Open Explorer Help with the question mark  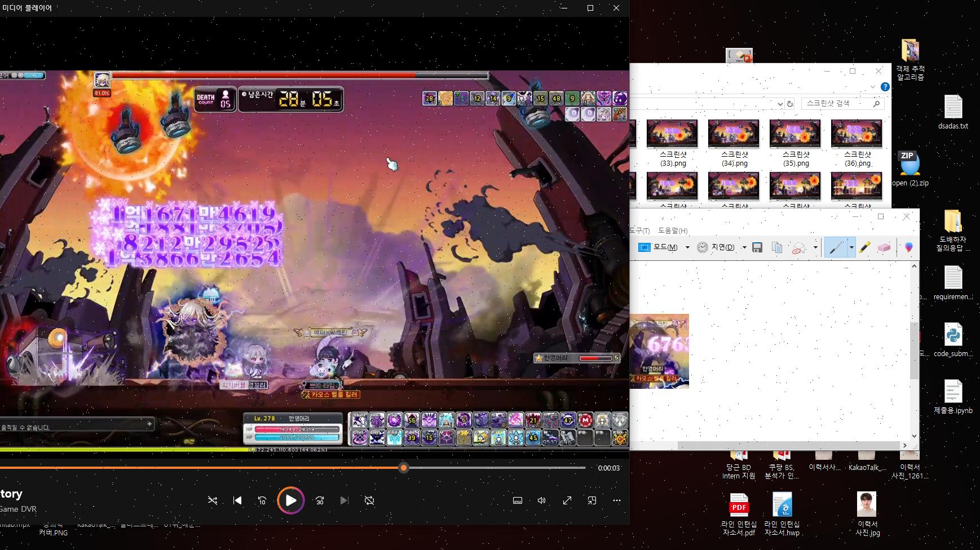pos(885,87)
